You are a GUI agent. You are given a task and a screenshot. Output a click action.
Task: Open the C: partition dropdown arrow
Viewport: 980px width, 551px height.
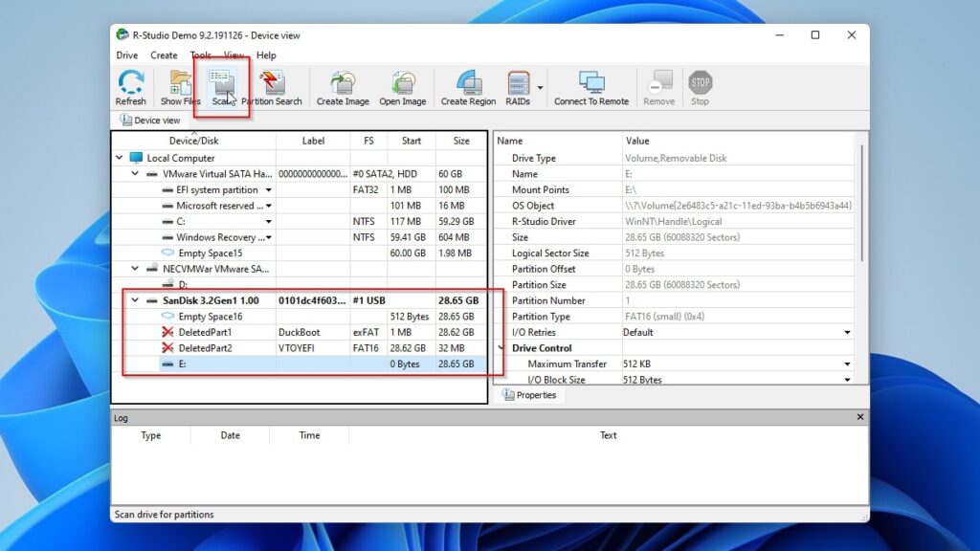[269, 221]
